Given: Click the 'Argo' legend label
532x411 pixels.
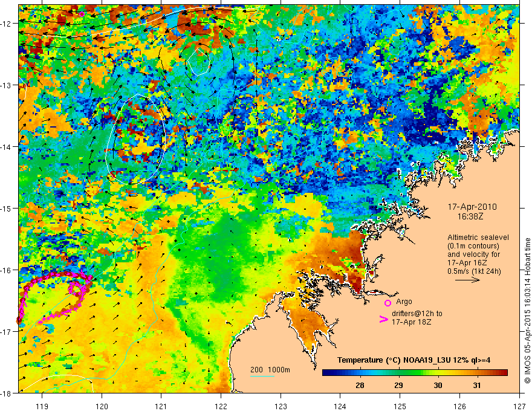Looking at the screenshot, I should click(404, 302).
